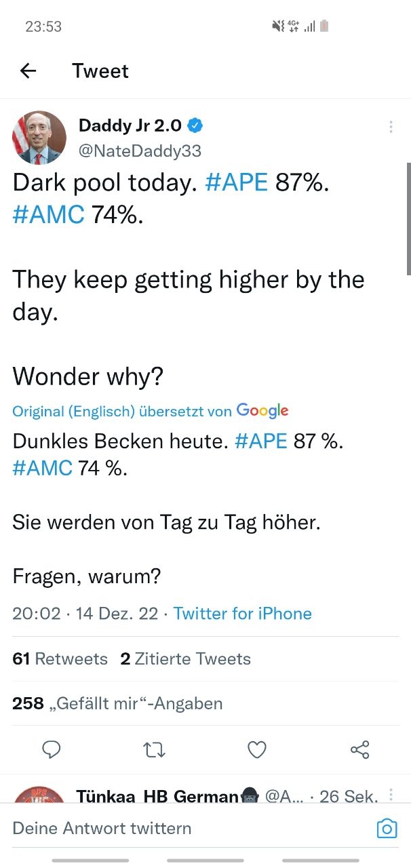Image resolution: width=411 pixels, height=868 pixels.
Task: Open the #APE hashtag in original tweet
Action: click(237, 183)
